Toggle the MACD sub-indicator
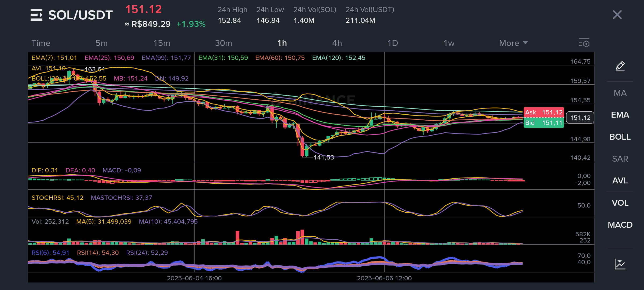 pos(620,225)
